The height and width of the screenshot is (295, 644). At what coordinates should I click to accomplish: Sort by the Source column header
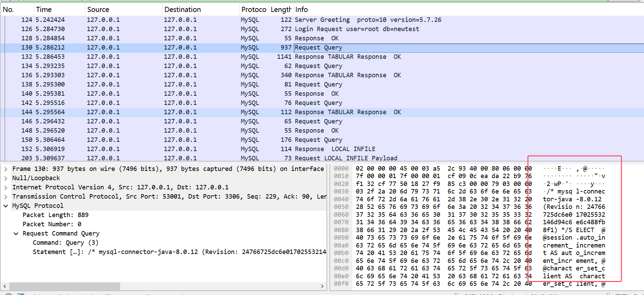(x=123, y=10)
